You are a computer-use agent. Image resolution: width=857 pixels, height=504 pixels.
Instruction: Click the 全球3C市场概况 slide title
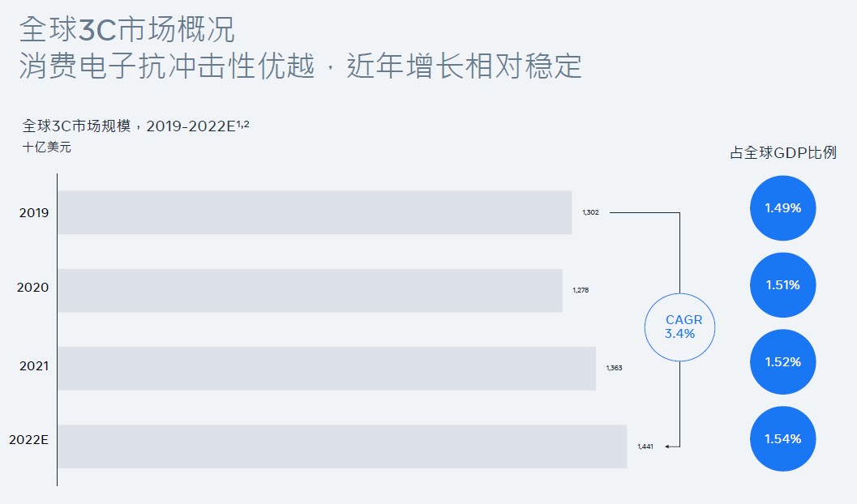pyautogui.click(x=126, y=30)
